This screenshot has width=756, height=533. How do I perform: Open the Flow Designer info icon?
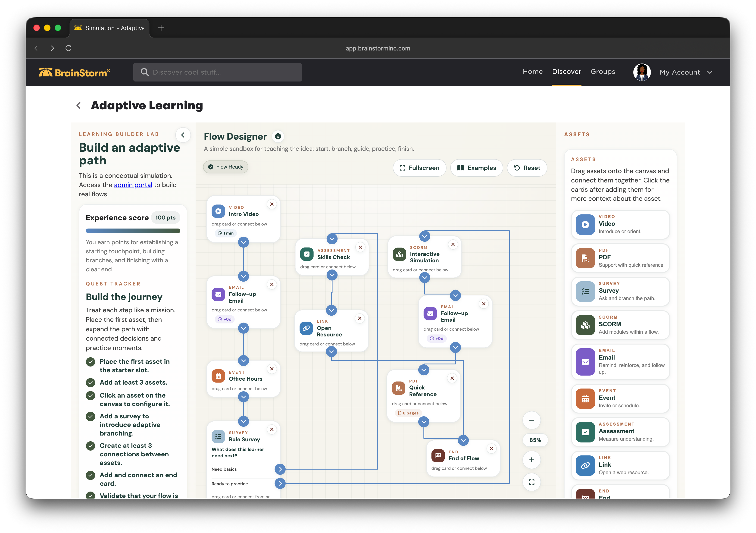(x=278, y=136)
